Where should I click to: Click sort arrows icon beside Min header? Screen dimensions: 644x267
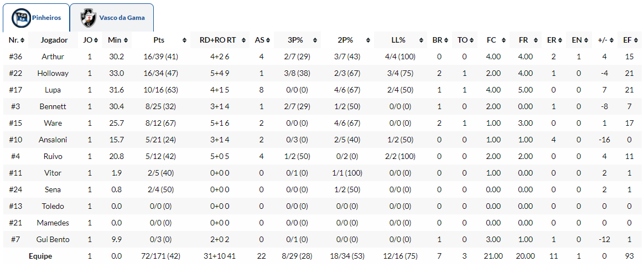tap(126, 40)
